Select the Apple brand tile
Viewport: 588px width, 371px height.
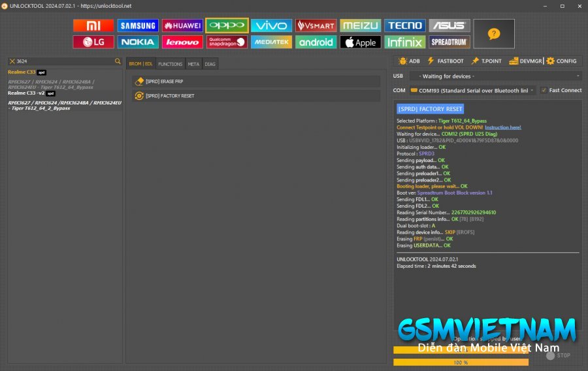click(361, 42)
